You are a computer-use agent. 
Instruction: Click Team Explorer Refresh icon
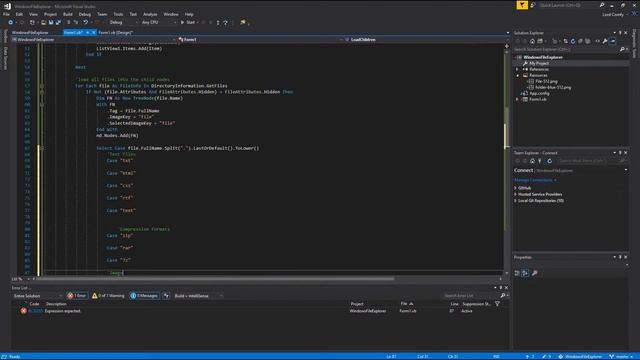pyautogui.click(x=549, y=161)
